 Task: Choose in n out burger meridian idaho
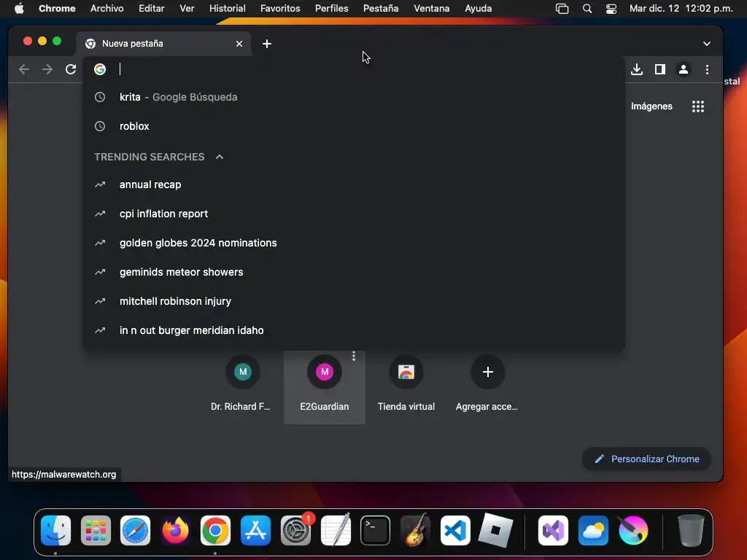click(354, 330)
